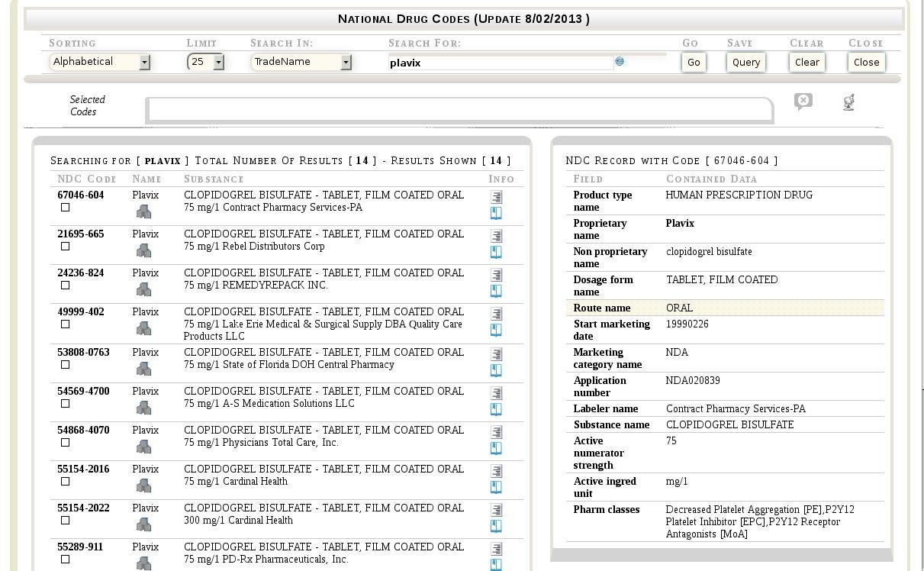This screenshot has height=571, width=924.
Task: Open blue book icon for 21695-665
Action: [x=496, y=253]
